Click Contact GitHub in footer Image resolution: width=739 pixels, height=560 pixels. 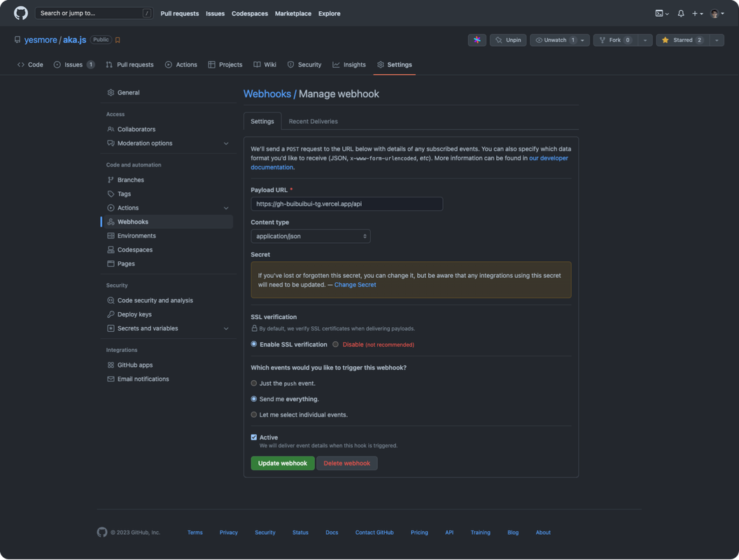pyautogui.click(x=374, y=533)
